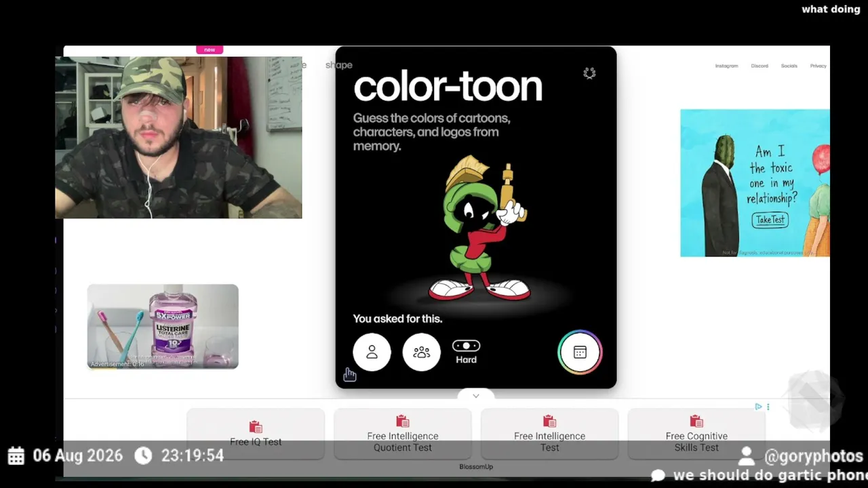This screenshot has width=868, height=488.
Task: Click the Marvin the Martian illustration
Action: click(480, 228)
